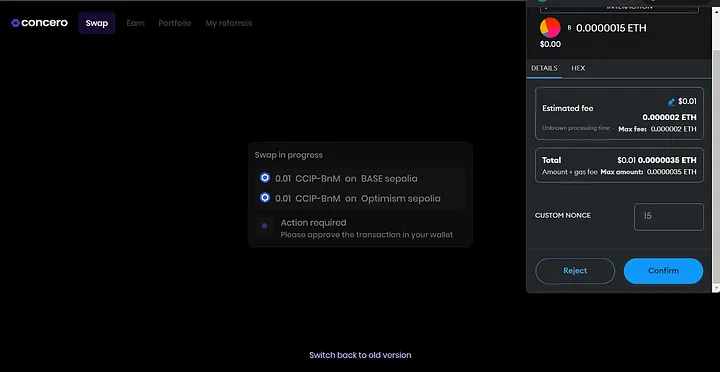Click the Unknown processing time text
720x372 pixels.
(576, 128)
